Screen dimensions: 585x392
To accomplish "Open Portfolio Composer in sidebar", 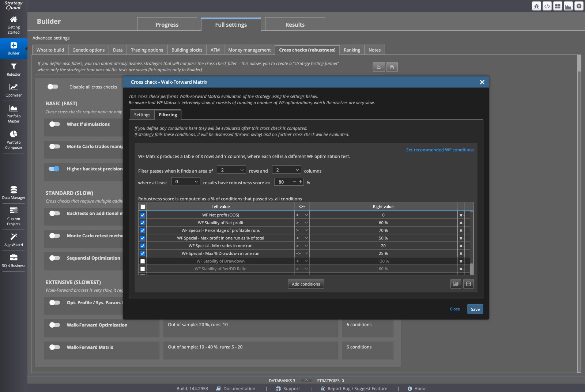I will click(x=14, y=140).
